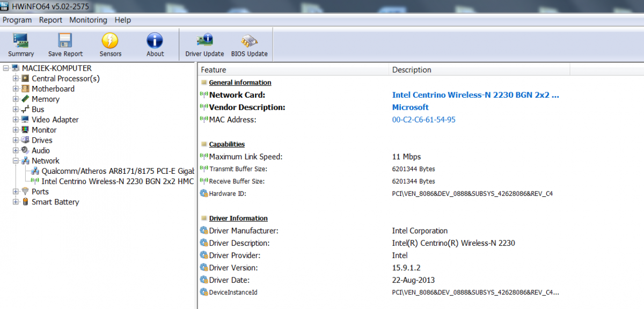Click the Network tree icon
Screen dimensions: 644x309
[25, 161]
